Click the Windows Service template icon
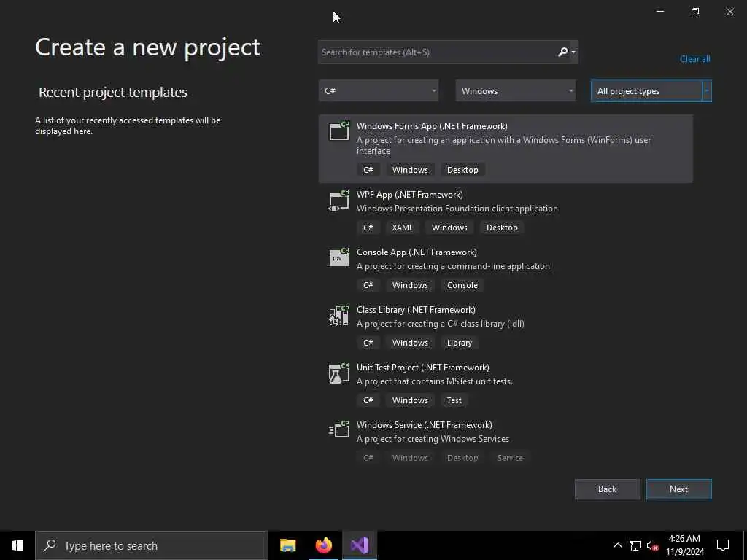The width and height of the screenshot is (747, 560). coord(339,429)
